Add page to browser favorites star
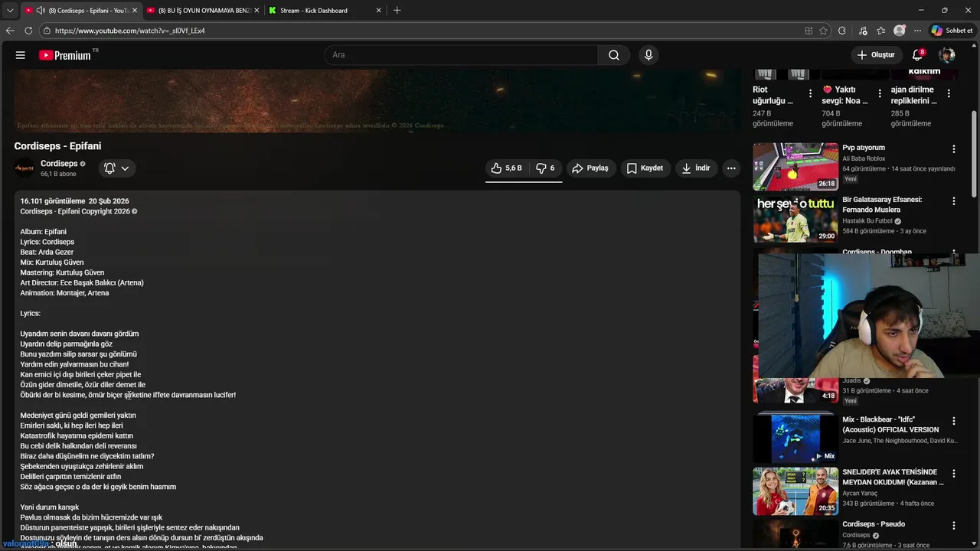The width and height of the screenshot is (980, 551). point(824,31)
